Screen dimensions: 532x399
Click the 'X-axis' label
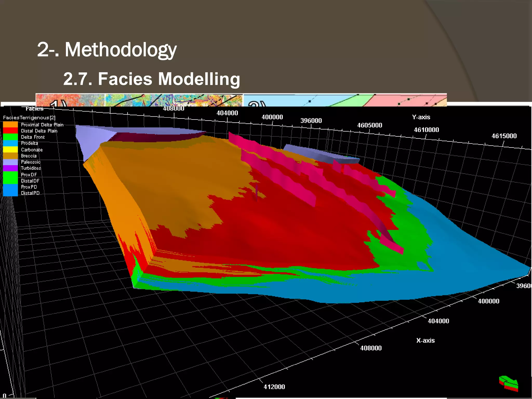425,341
